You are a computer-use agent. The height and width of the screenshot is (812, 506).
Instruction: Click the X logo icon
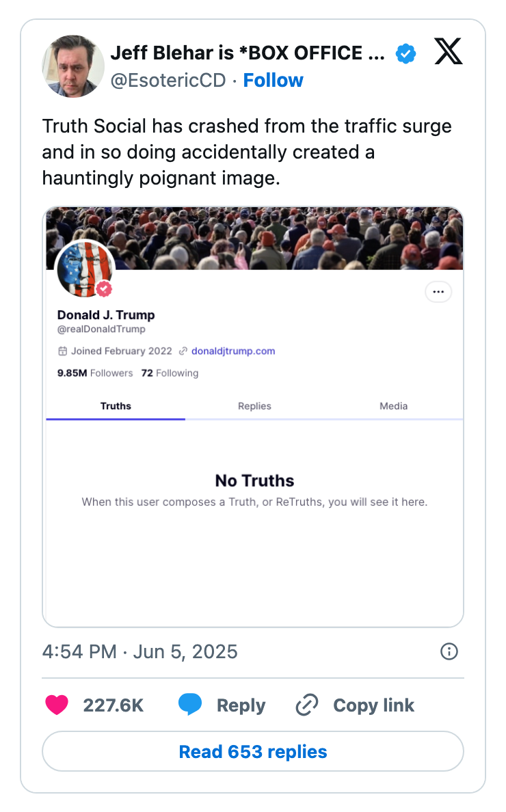[x=449, y=53]
